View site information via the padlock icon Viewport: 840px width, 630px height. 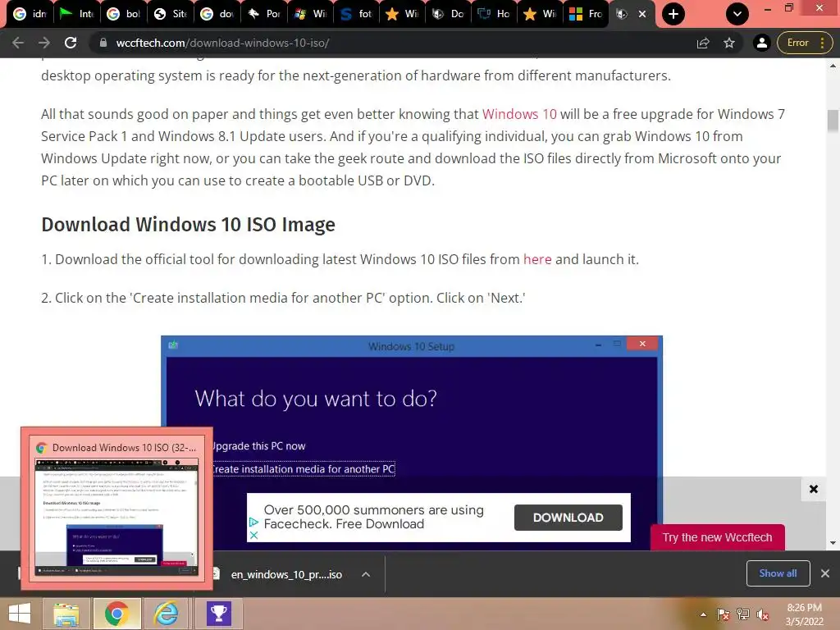click(103, 43)
